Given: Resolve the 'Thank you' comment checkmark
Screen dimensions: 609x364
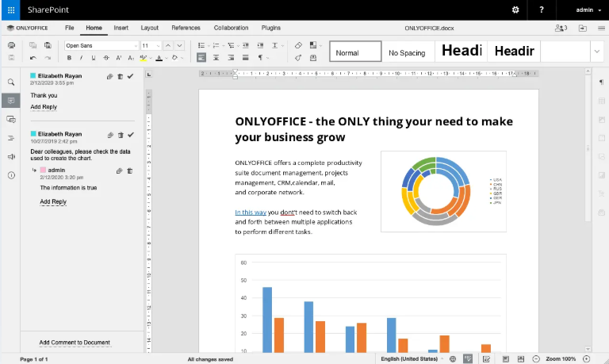Looking at the screenshot, I should point(131,76).
